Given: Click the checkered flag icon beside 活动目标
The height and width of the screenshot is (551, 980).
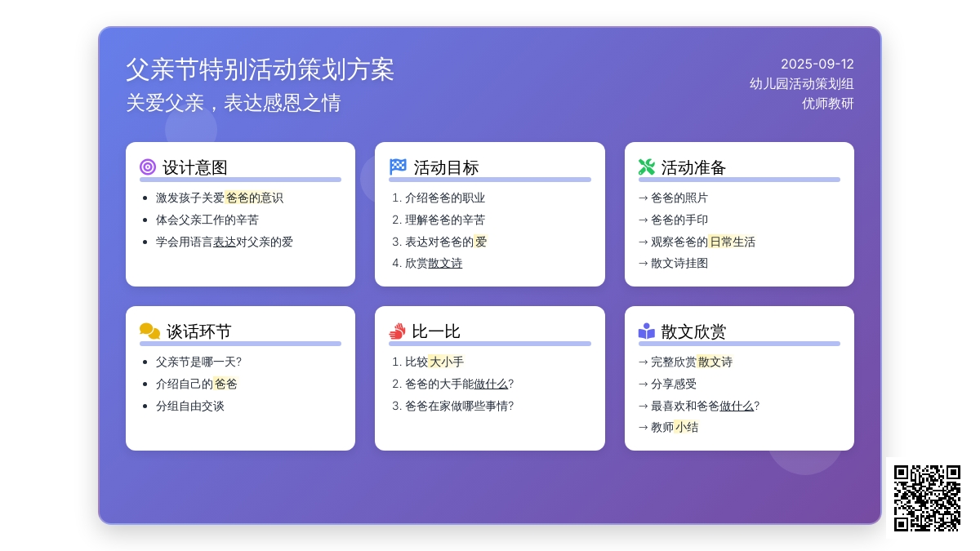Looking at the screenshot, I should click(x=398, y=167).
